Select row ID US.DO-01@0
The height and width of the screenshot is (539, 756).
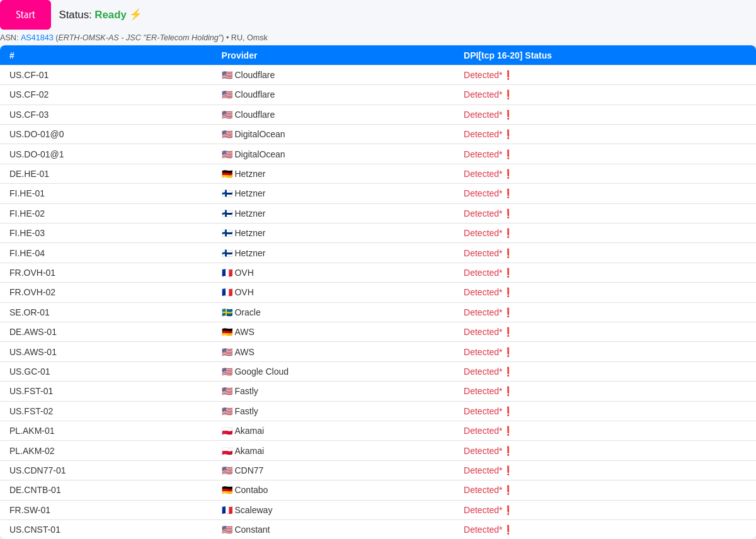(37, 134)
